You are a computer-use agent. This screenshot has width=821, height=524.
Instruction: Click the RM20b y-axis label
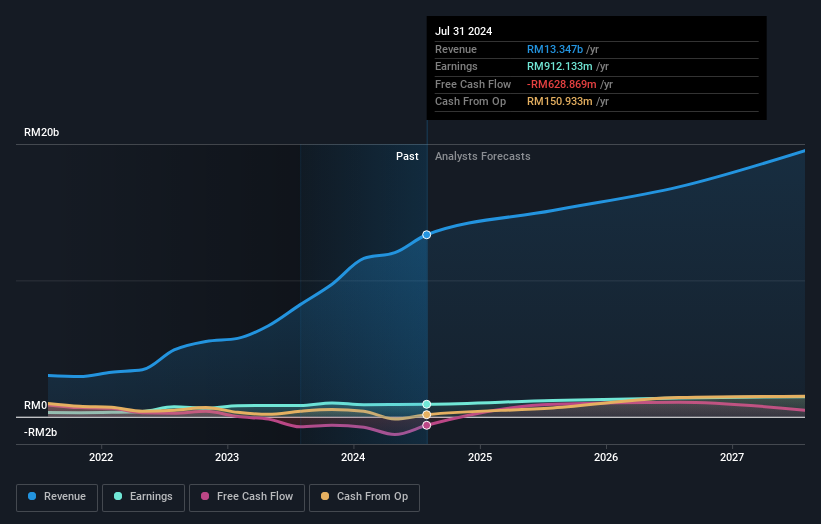point(41,132)
